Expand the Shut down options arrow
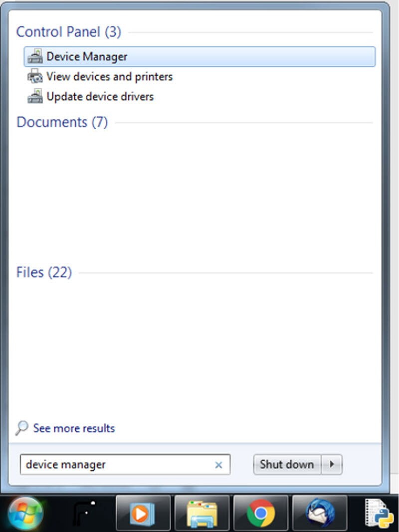The image size is (399, 532). [332, 465]
